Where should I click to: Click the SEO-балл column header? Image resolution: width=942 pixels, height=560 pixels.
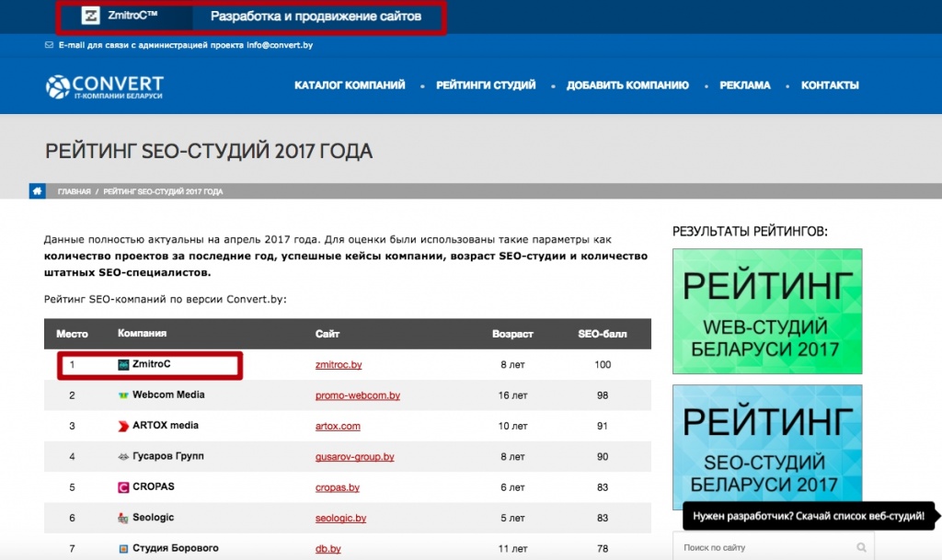(x=603, y=334)
